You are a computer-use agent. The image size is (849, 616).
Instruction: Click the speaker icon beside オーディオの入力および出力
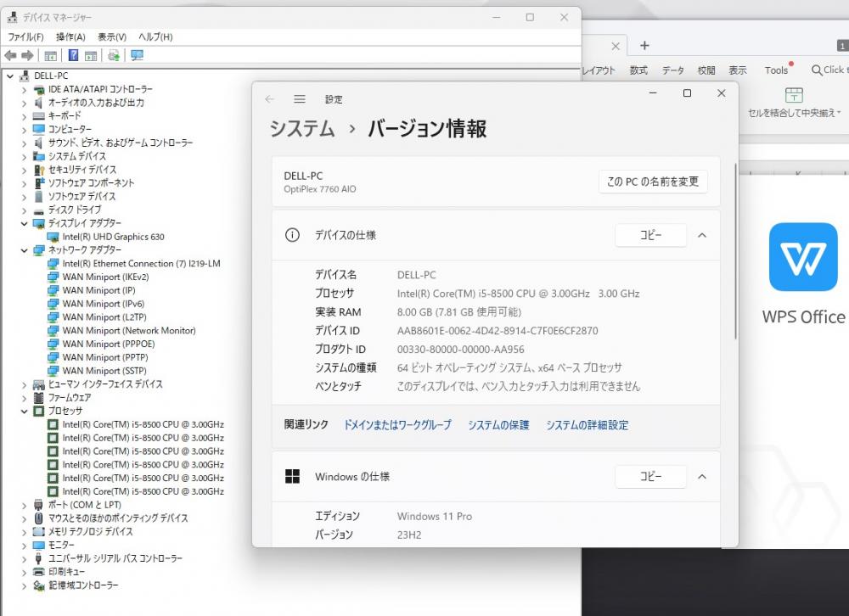38,103
